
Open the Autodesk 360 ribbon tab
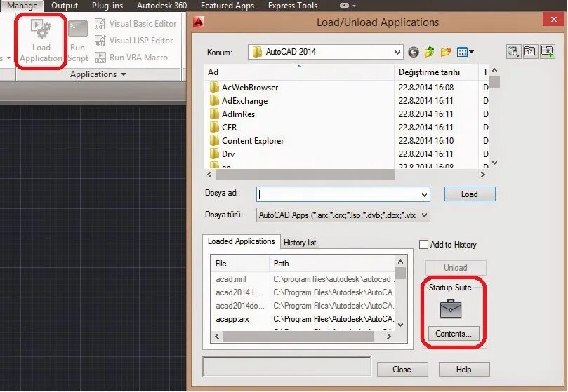point(162,6)
